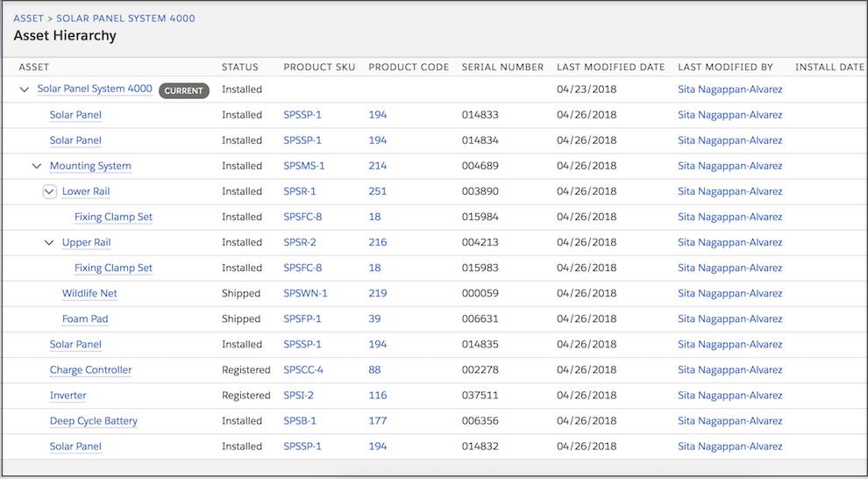Open Solar Panel with serial 014834
Screen dimensions: 868x479
(x=75, y=140)
